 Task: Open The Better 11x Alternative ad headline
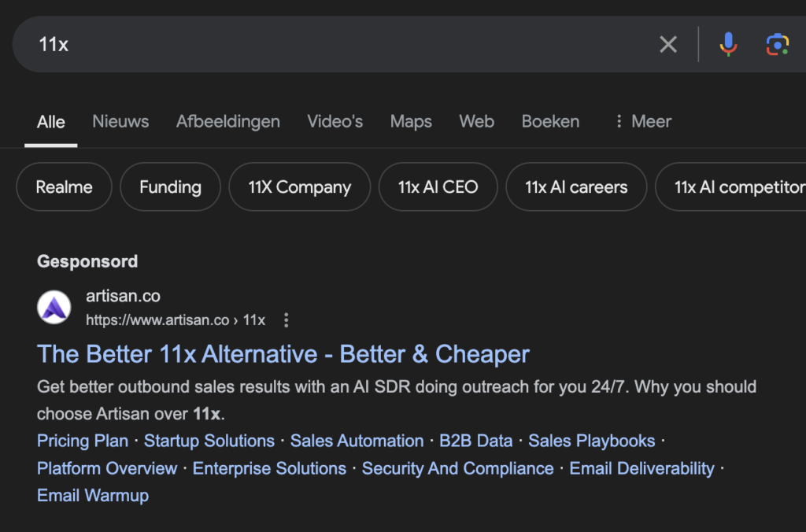pyautogui.click(x=283, y=354)
